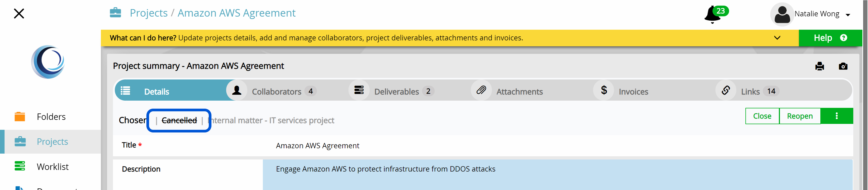
Task: Open the Amazon AWS Agreement breadcrumb link
Action: [x=236, y=13]
